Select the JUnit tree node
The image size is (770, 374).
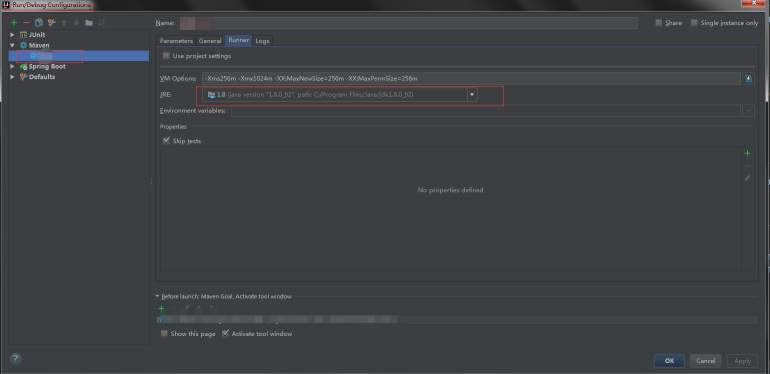37,35
